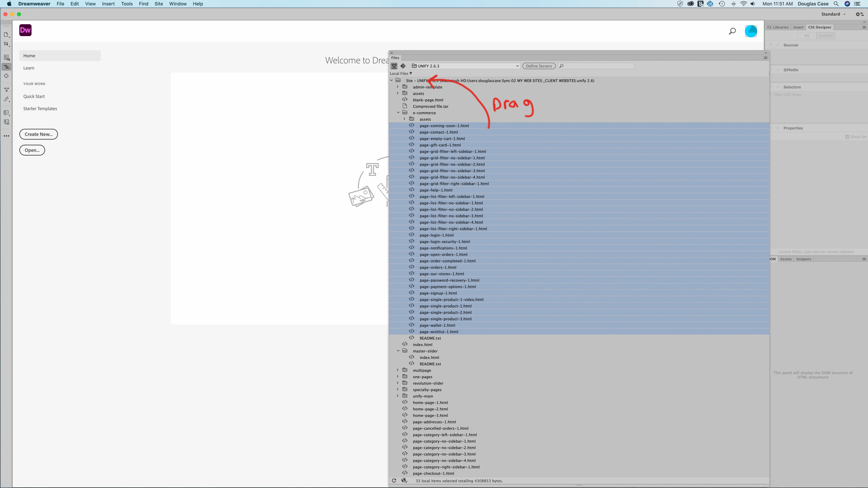Select Current mode in CSS Designer
This screenshot has height=488, width=868.
point(826,36)
